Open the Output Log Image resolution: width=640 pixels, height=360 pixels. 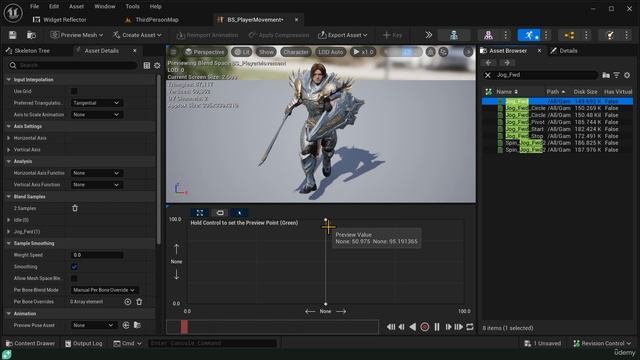pyautogui.click(x=83, y=344)
